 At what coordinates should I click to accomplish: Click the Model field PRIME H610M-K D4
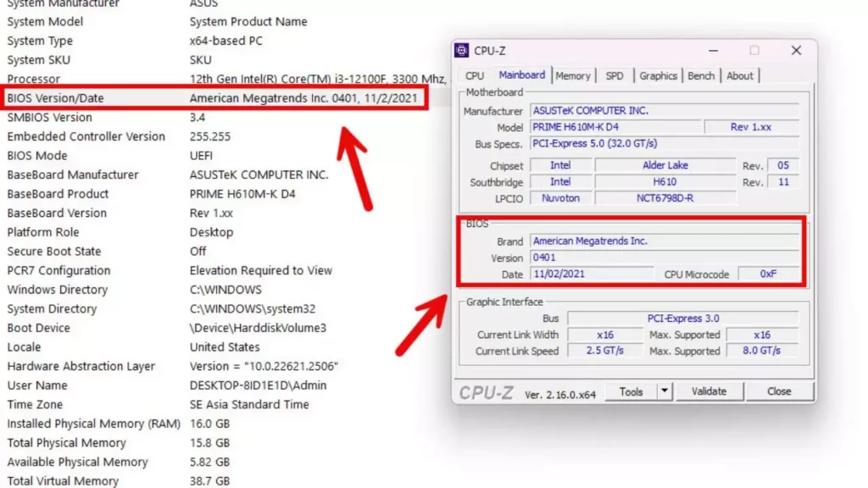tap(615, 127)
